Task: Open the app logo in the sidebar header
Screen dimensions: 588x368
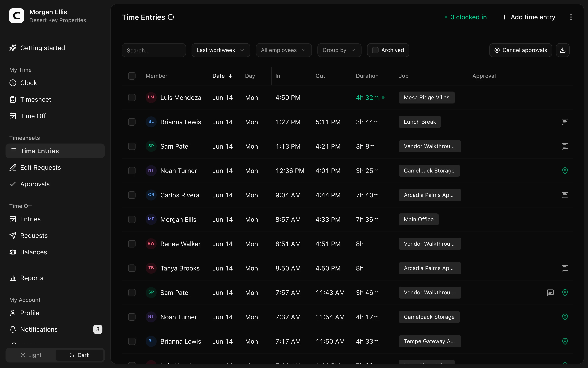Action: pos(17,16)
